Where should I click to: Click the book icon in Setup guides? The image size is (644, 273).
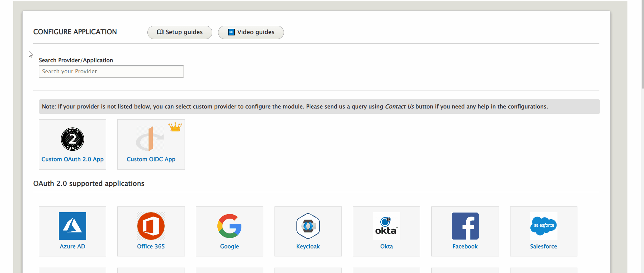coord(160,32)
